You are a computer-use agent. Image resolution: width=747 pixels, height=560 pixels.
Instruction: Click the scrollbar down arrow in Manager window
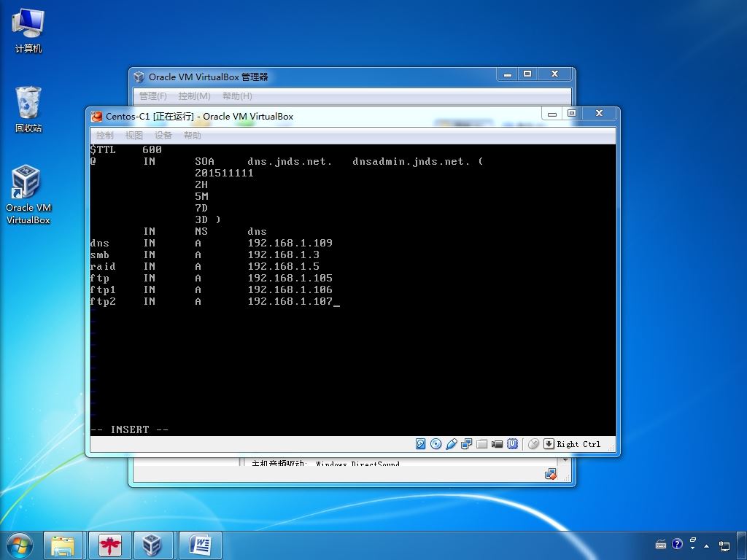[x=565, y=461]
